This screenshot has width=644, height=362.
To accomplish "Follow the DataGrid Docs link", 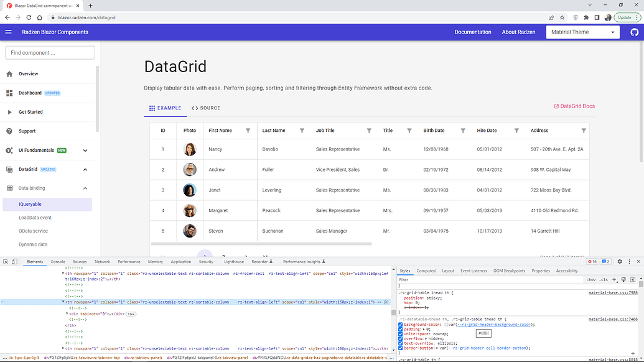I will pos(574,106).
